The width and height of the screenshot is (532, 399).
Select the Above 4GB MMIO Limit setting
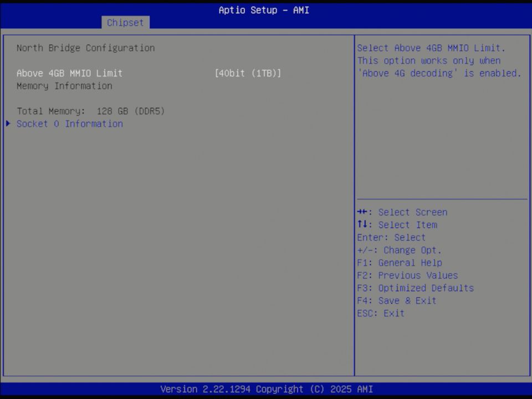(x=69, y=73)
